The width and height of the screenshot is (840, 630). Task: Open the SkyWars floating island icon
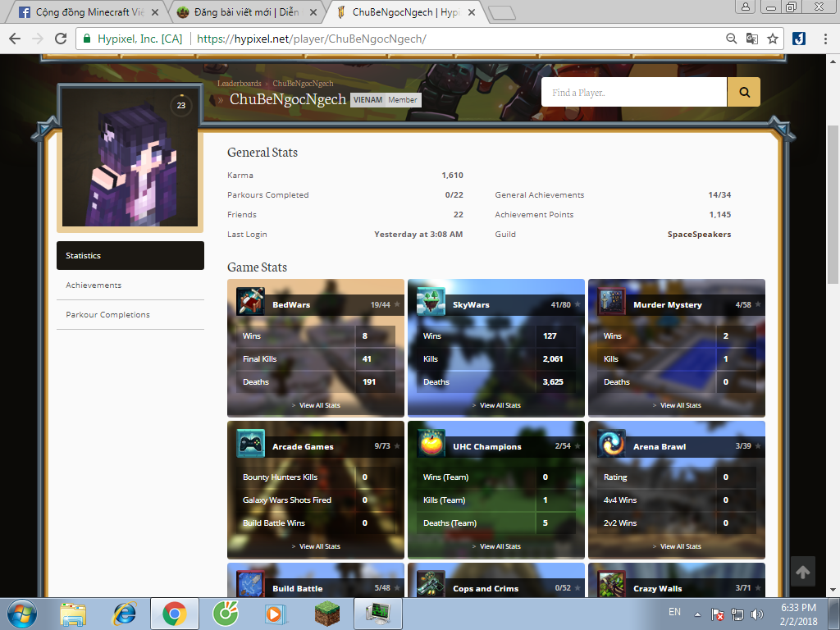tap(431, 302)
